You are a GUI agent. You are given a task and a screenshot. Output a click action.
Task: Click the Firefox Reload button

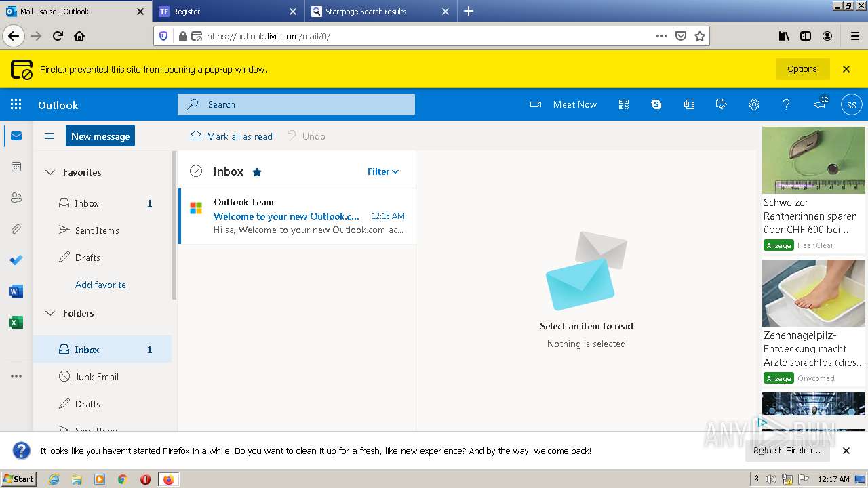coord(58,36)
